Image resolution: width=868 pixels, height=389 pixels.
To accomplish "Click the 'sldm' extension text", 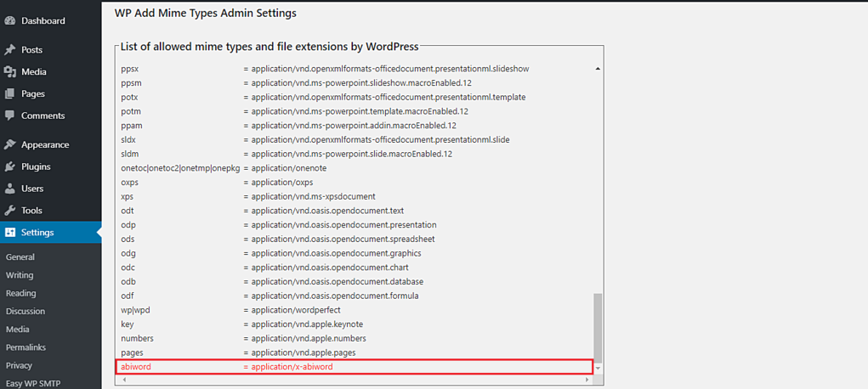I will coord(129,154).
